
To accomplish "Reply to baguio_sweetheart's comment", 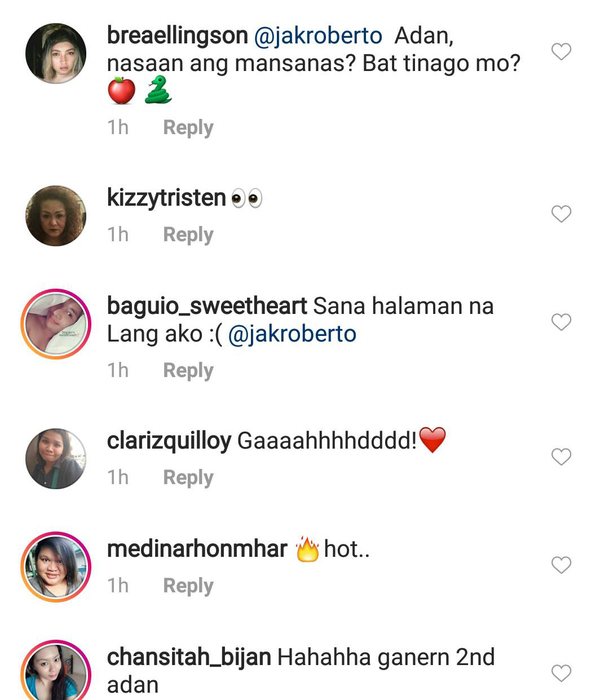I will click(188, 371).
